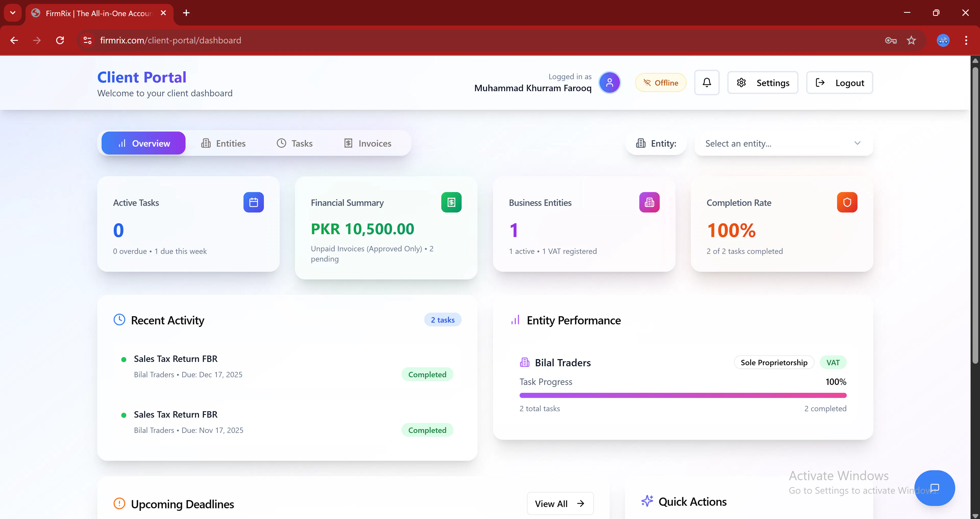Click the Bilal Traders task progress bar
The image size is (980, 519).
(x=683, y=395)
